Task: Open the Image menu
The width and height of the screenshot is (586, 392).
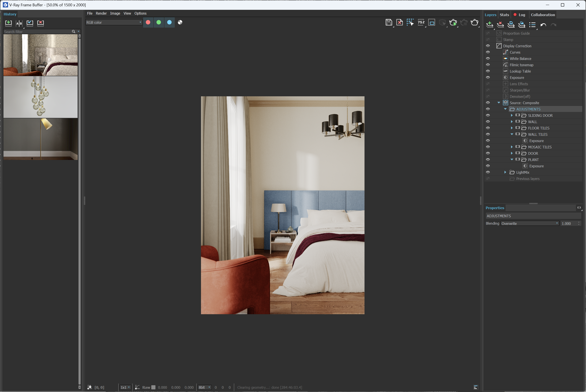Action: point(115,14)
